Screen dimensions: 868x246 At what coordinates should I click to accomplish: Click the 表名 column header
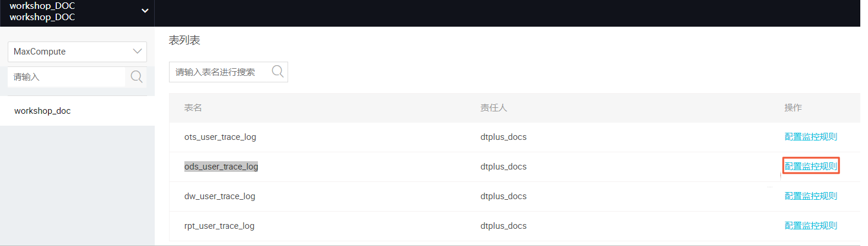[x=193, y=107]
